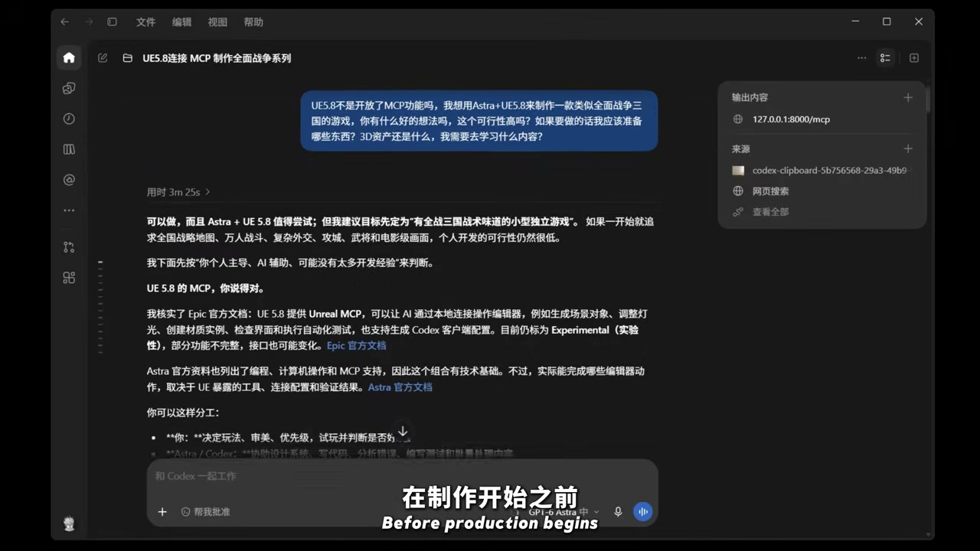
Task: Click the scroll-to-bottom arrow button
Action: 403,432
